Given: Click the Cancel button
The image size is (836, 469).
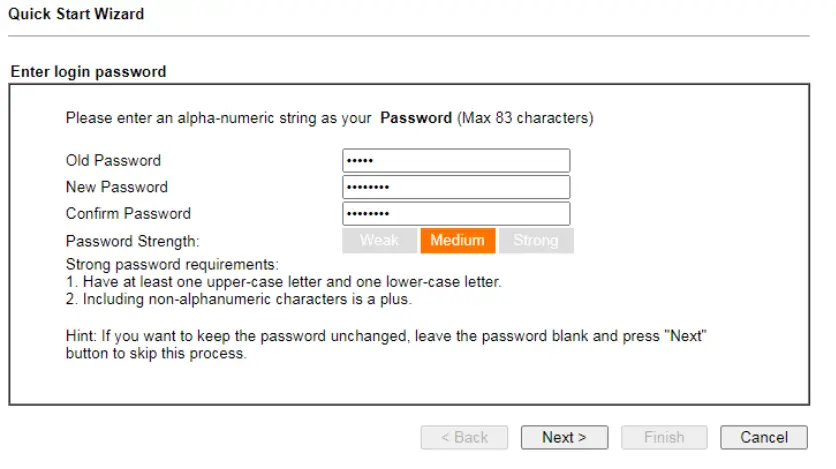Looking at the screenshot, I should [764, 437].
